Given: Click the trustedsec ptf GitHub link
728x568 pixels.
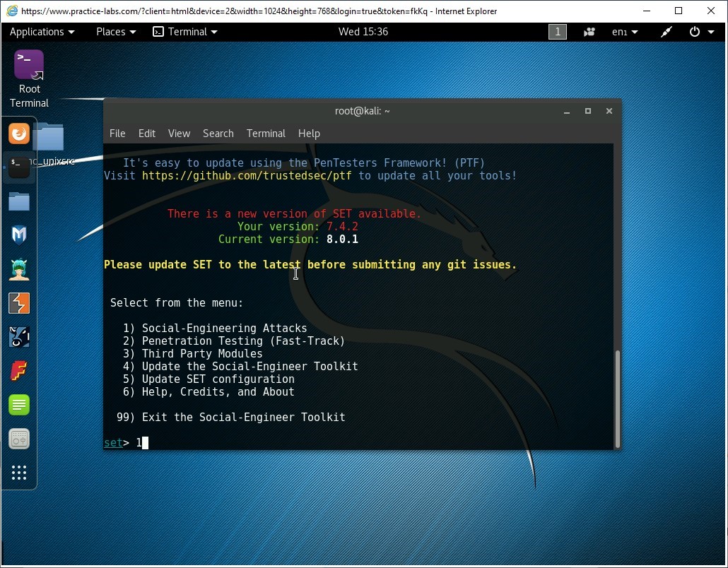Looking at the screenshot, I should pos(247,176).
